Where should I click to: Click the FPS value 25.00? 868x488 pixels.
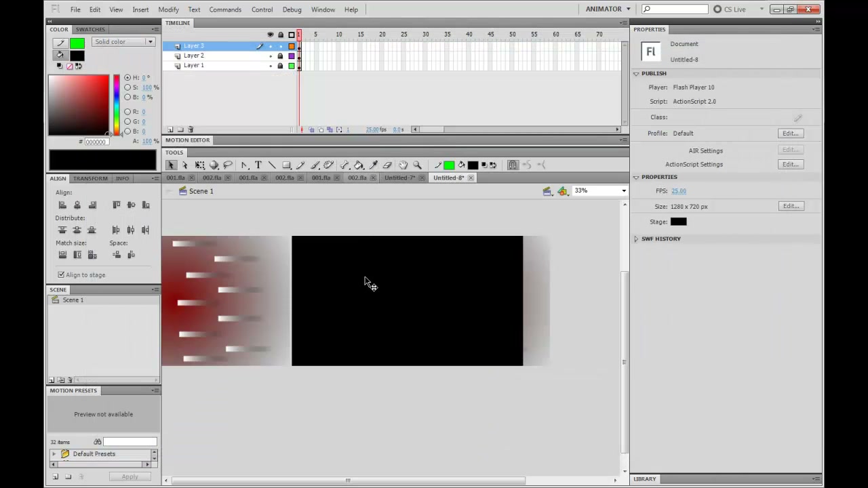click(679, 191)
